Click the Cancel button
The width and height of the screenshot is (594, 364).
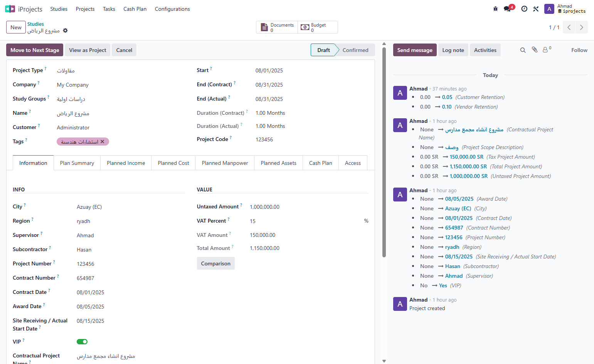[x=124, y=50]
